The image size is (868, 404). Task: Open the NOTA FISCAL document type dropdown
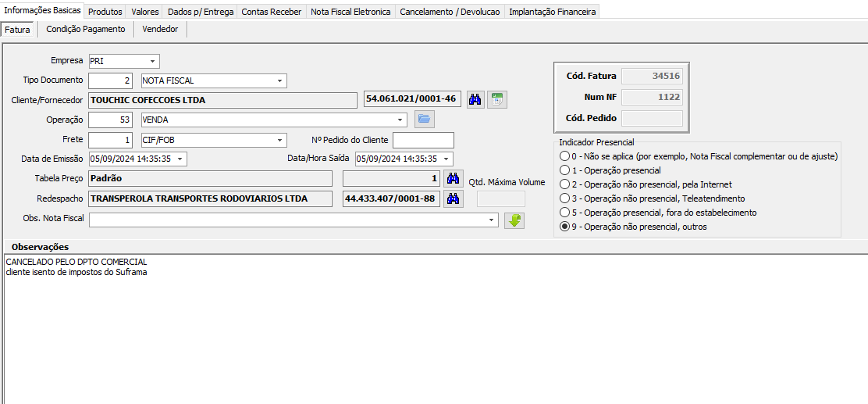279,80
